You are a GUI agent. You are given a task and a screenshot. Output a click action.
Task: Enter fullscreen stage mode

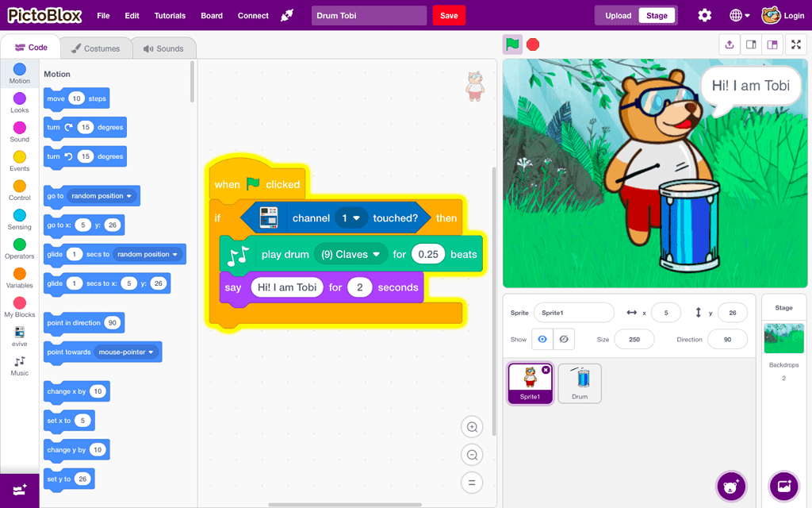tap(796, 44)
